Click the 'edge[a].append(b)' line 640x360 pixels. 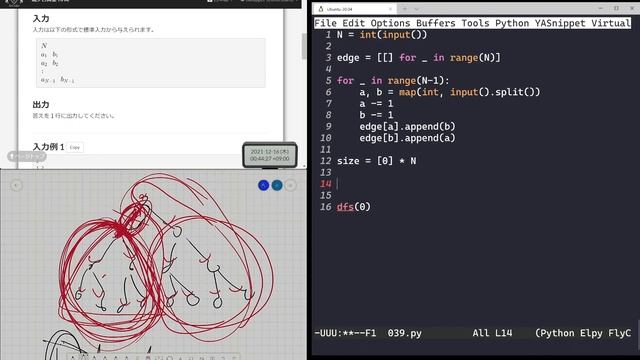click(407, 127)
